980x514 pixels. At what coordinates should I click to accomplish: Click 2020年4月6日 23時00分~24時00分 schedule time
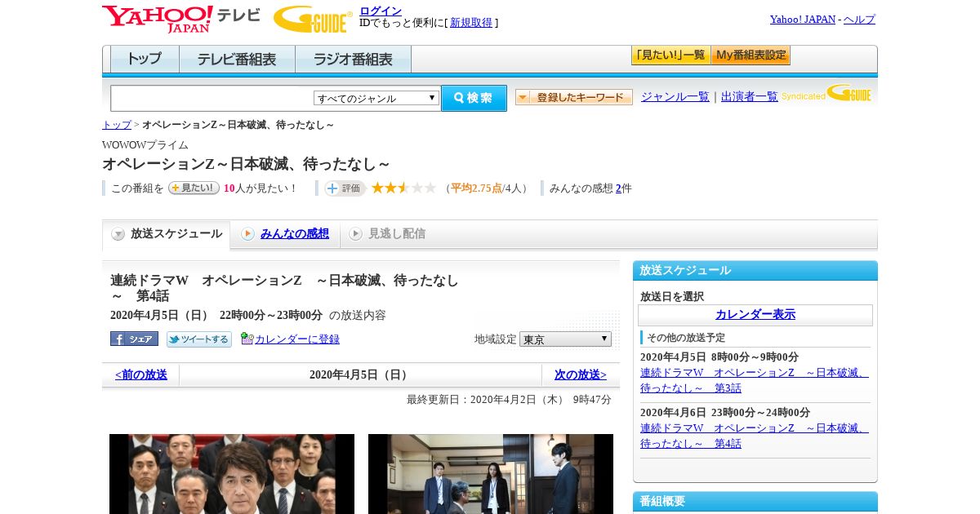(725, 413)
